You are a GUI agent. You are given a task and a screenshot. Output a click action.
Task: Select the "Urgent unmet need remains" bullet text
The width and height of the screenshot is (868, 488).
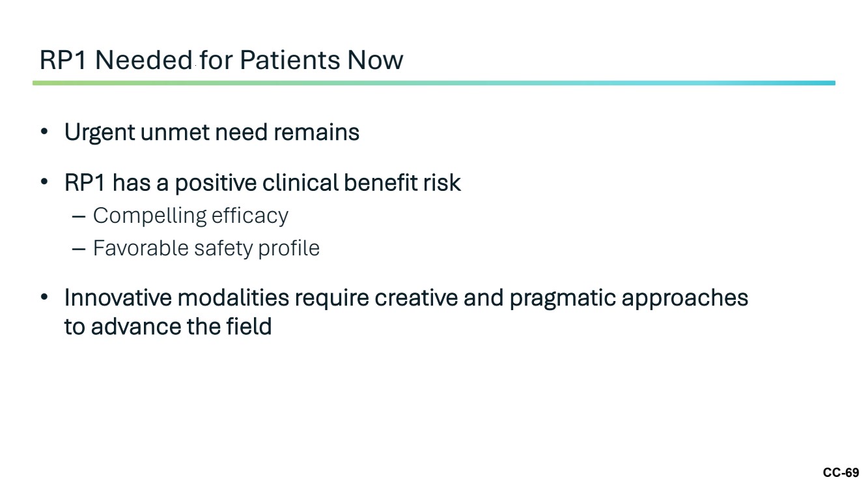(x=212, y=133)
